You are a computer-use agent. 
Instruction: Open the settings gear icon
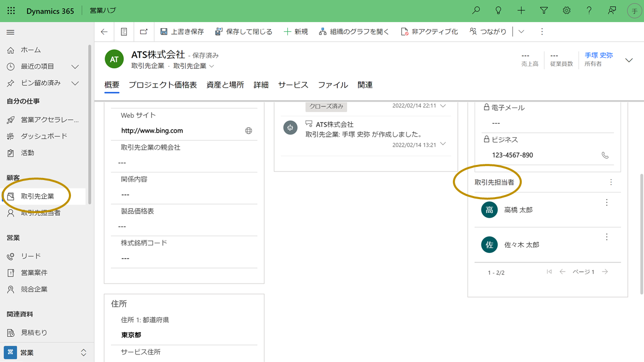tap(567, 11)
